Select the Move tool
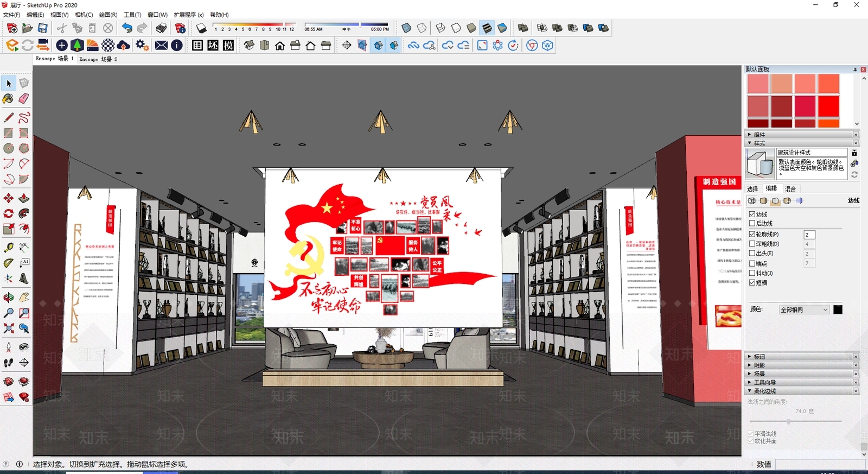868x474 pixels. coord(8,198)
